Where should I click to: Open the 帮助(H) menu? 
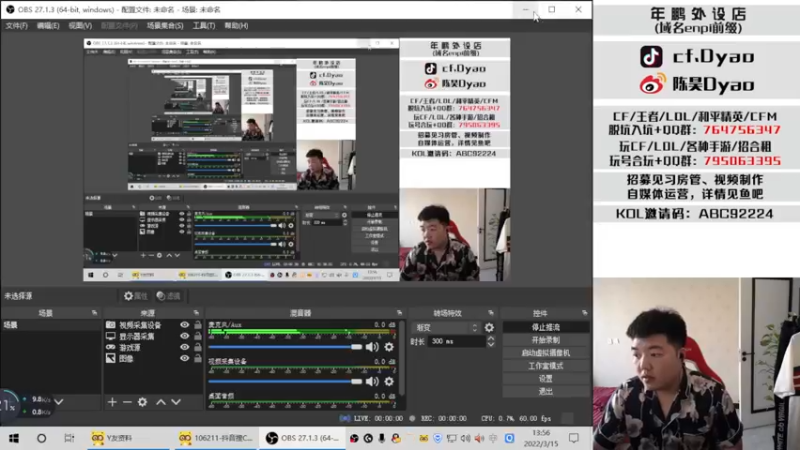[x=236, y=26]
